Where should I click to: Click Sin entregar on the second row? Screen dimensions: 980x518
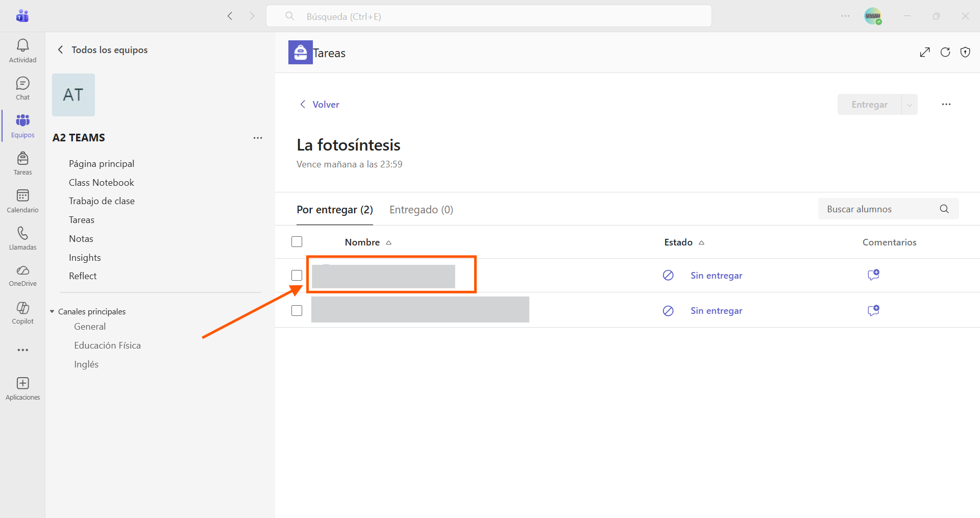click(x=716, y=311)
